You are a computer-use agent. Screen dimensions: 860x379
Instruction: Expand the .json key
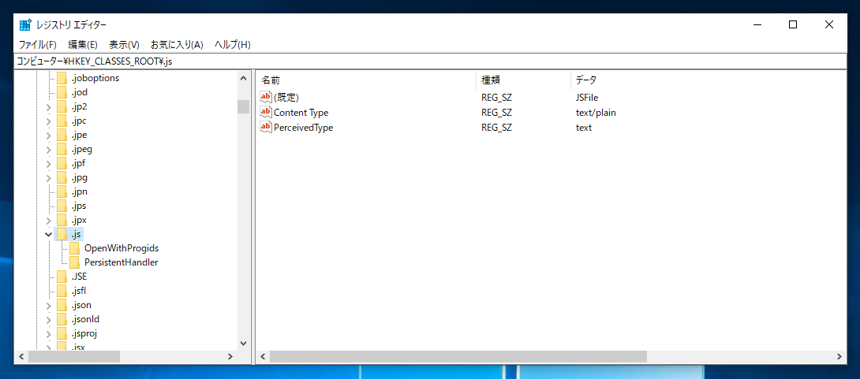[x=48, y=305]
